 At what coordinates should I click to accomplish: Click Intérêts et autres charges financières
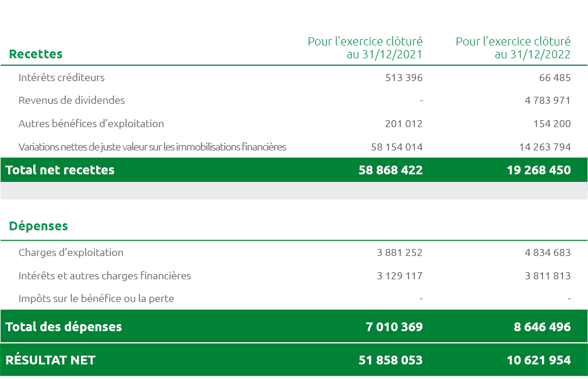[105, 276]
